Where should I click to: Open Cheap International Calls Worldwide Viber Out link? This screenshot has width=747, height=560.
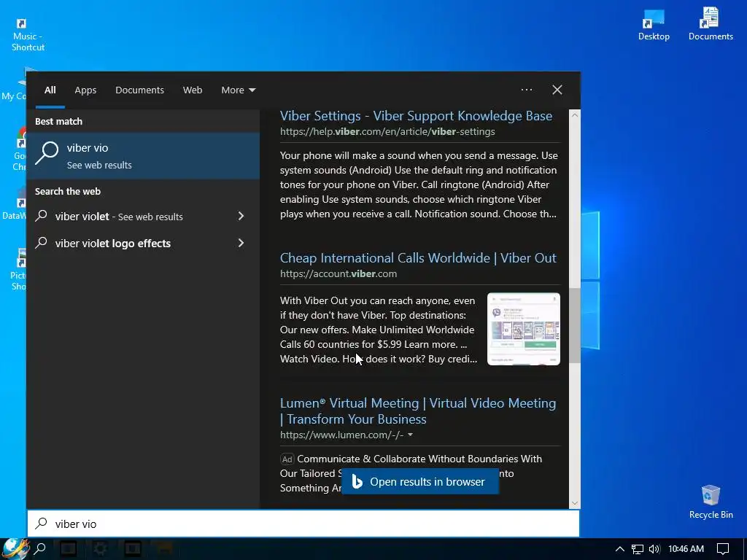point(418,257)
